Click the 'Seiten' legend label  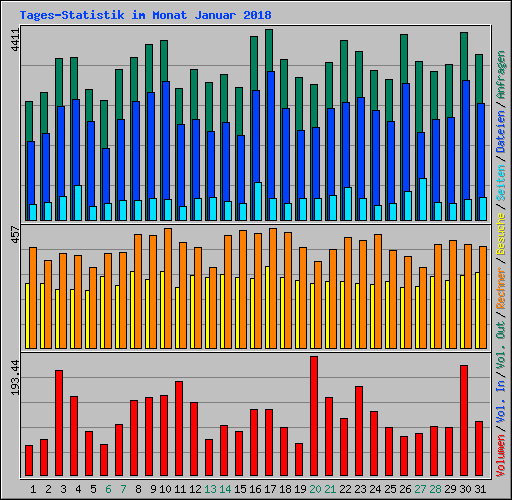[x=501, y=183]
